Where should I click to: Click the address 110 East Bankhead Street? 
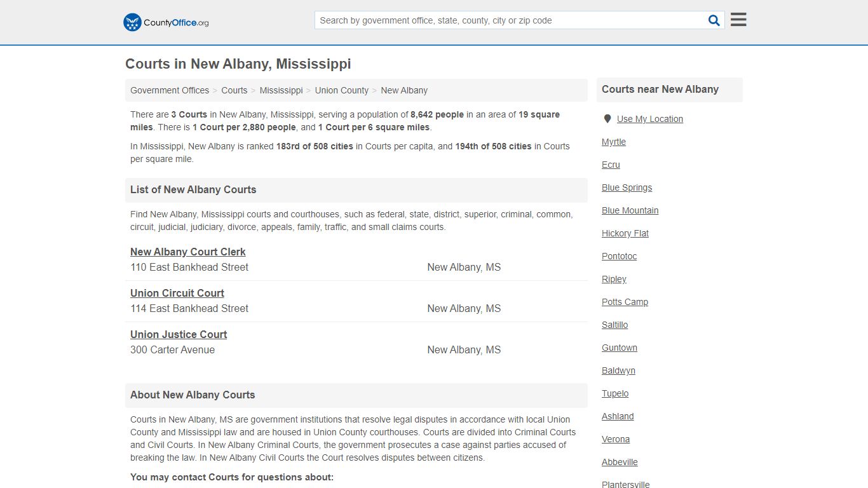(189, 267)
